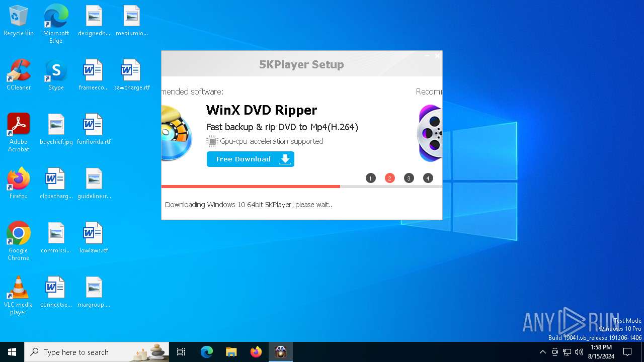Screen dimensions: 644x362
Task: Open the VLC media player shortcut
Action: tap(19, 296)
